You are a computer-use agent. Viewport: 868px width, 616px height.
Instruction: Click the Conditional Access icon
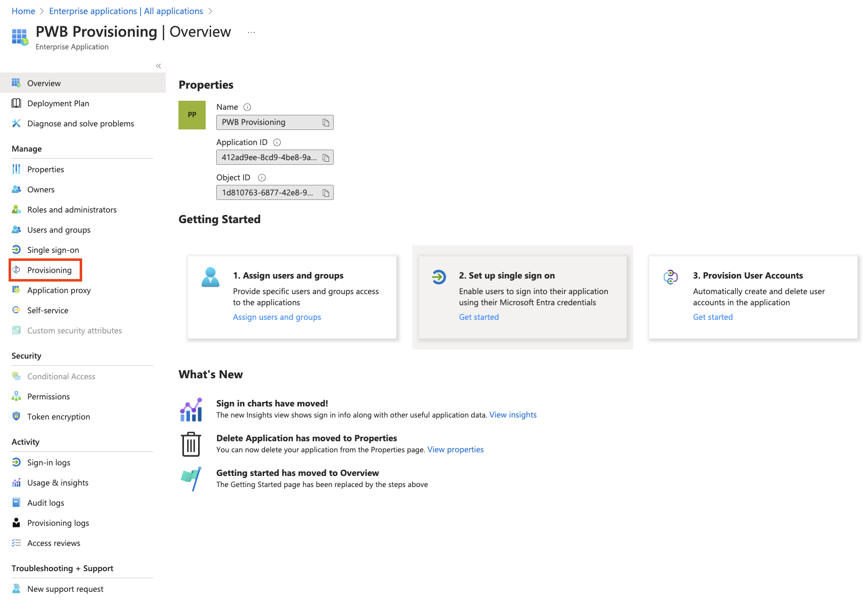[16, 376]
